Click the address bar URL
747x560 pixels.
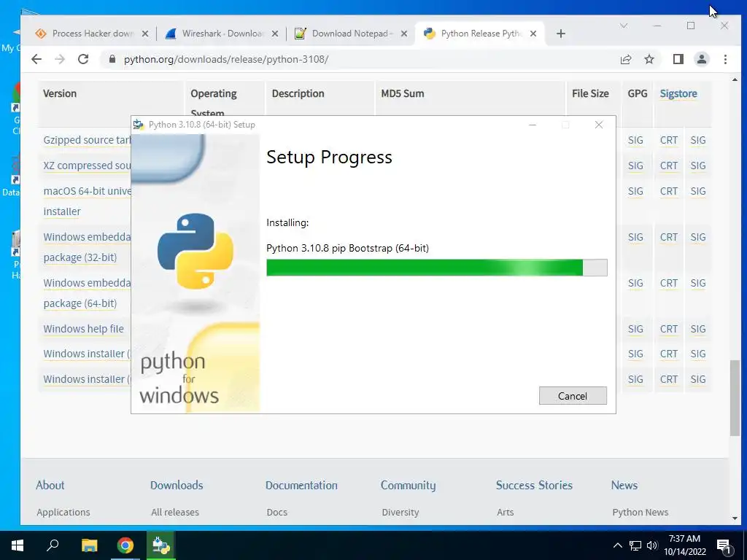pos(226,59)
